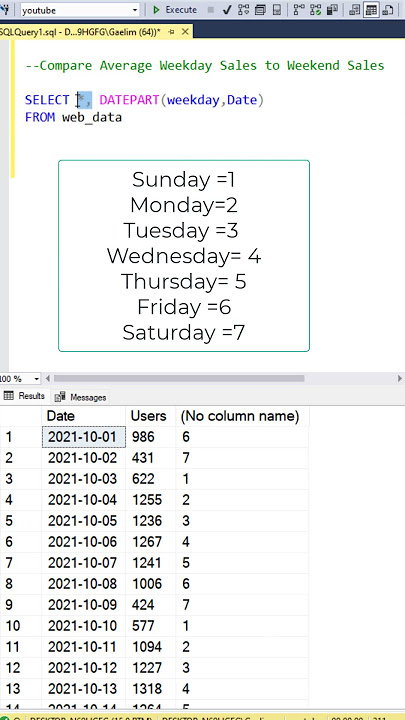The height and width of the screenshot is (720, 405).
Task: Click the Cancel Executing Query stop icon
Action: [x=211, y=10]
